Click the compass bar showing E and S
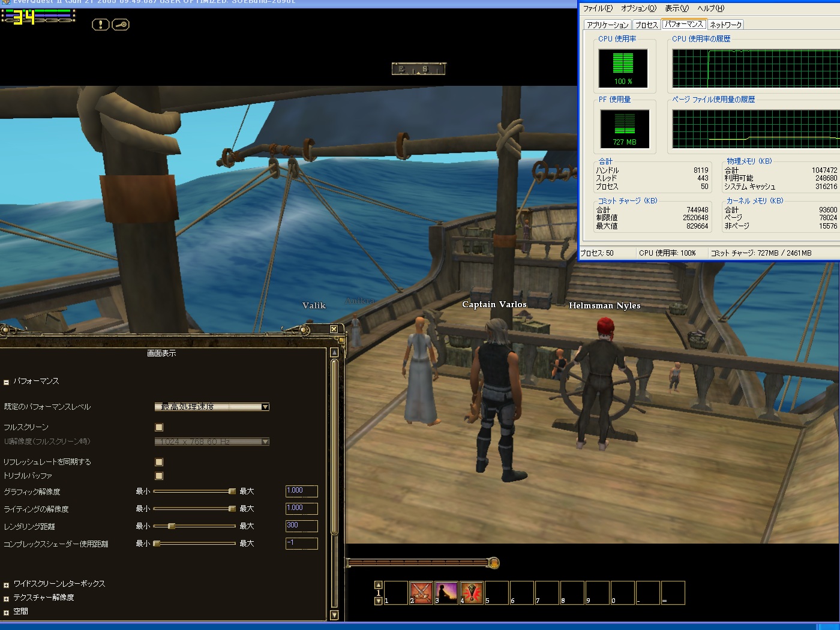 419,69
